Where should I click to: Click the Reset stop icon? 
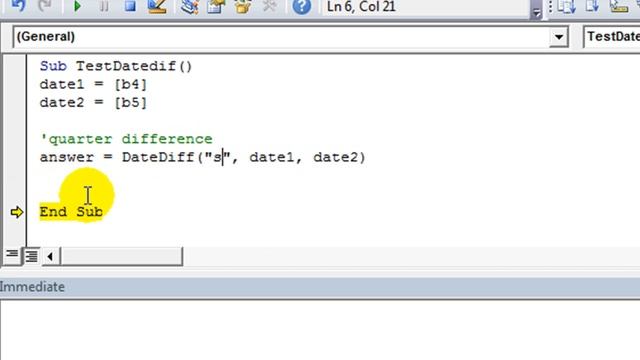(130, 6)
